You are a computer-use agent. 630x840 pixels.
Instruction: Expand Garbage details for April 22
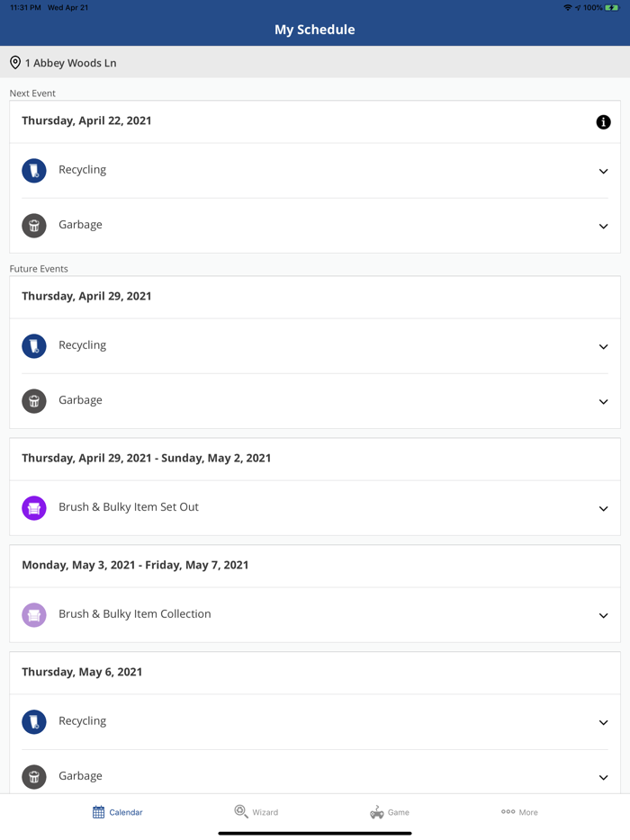(x=603, y=226)
